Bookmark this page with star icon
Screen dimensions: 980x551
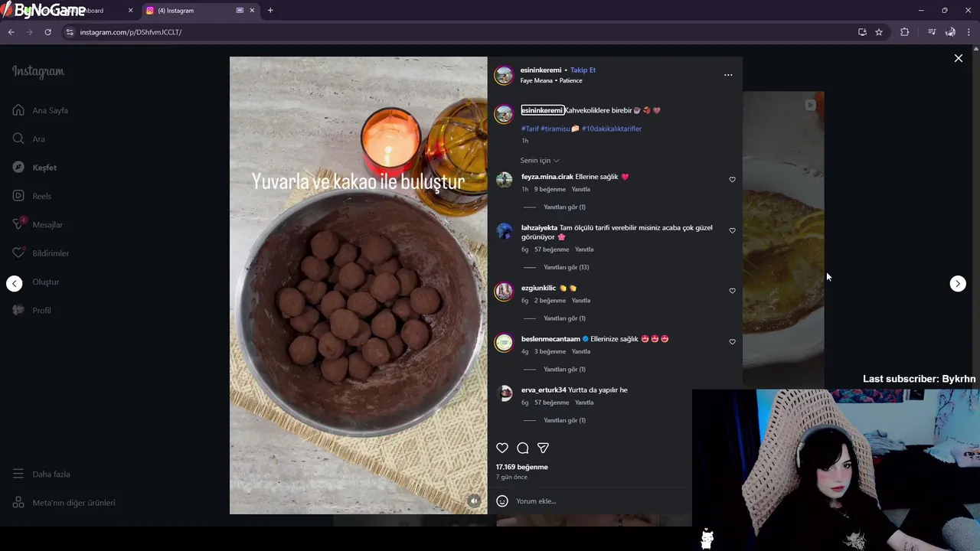pos(879,32)
